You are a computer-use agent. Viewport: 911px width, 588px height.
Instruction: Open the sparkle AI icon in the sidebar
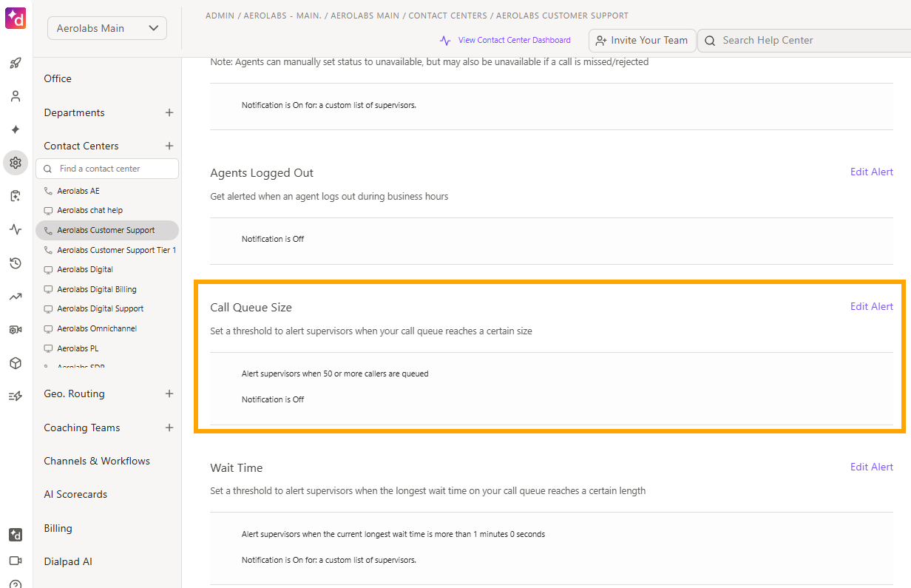coord(16,129)
